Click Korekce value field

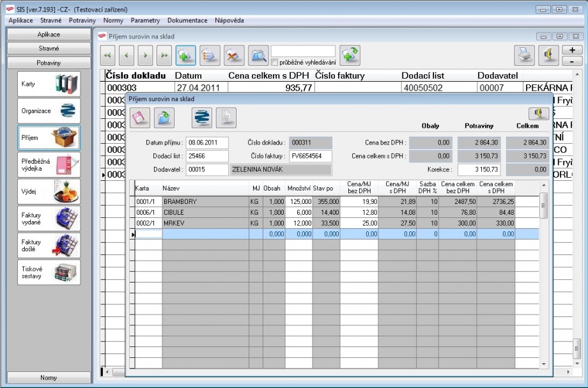pyautogui.click(x=479, y=170)
